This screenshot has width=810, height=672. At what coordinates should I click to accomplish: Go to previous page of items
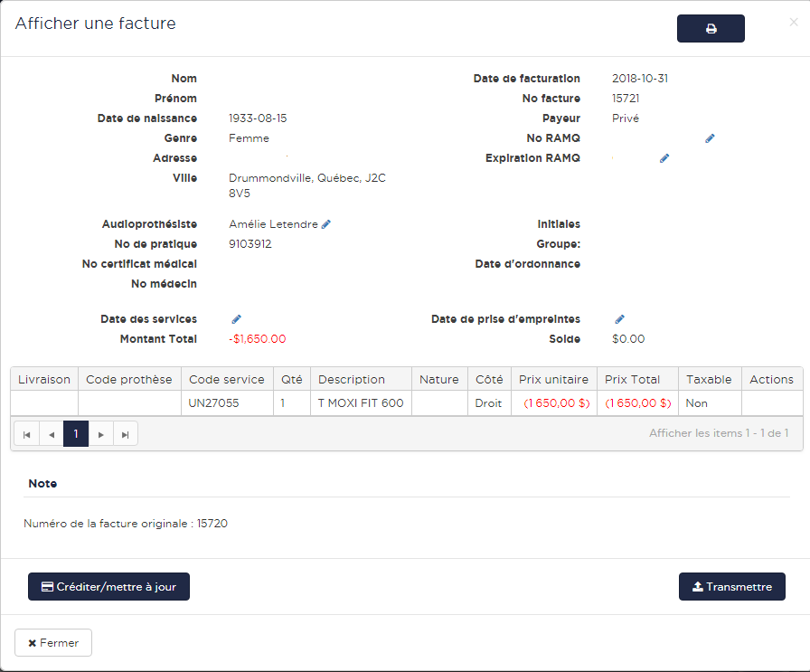pyautogui.click(x=52, y=434)
